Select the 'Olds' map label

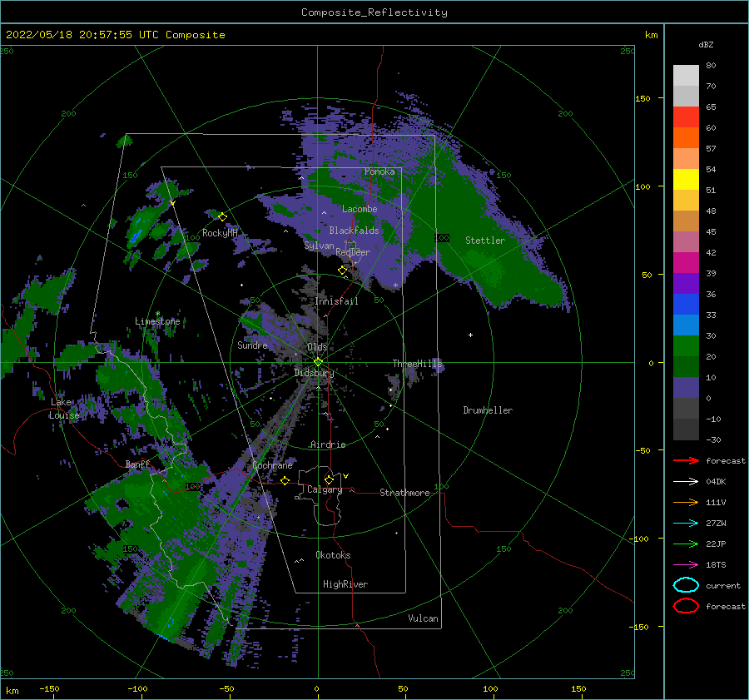click(x=317, y=347)
